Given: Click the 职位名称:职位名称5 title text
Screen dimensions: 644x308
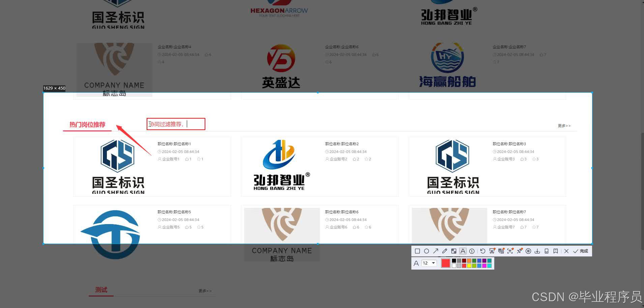Looking at the screenshot, I should (x=174, y=212).
